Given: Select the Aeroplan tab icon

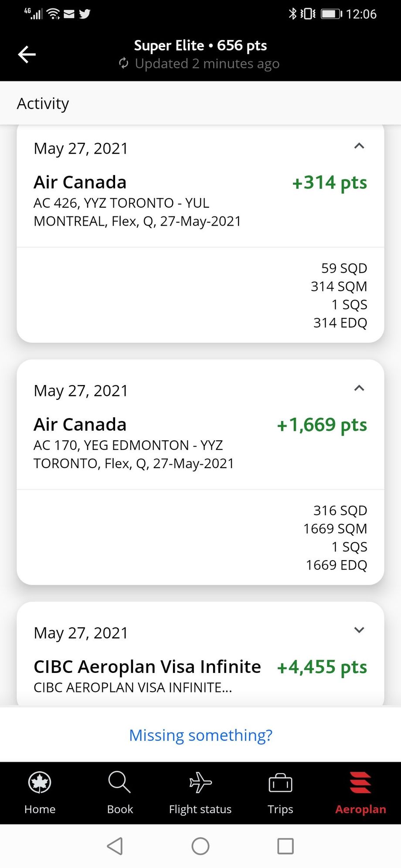Looking at the screenshot, I should (x=360, y=782).
